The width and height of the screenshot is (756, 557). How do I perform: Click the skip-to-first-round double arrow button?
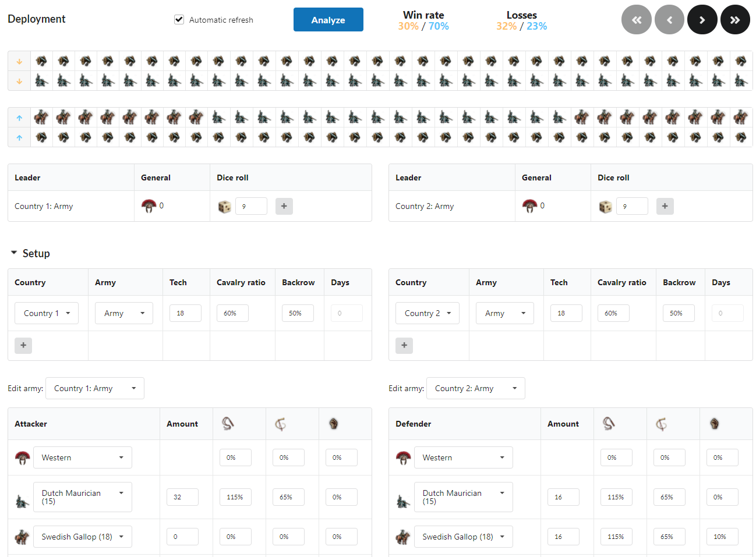[x=636, y=20]
